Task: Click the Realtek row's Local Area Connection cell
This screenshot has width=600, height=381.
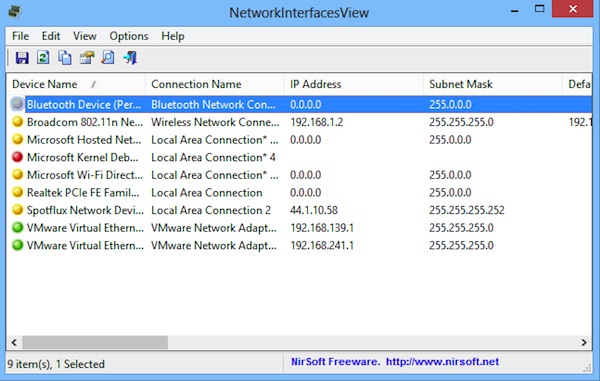Action: tap(207, 192)
